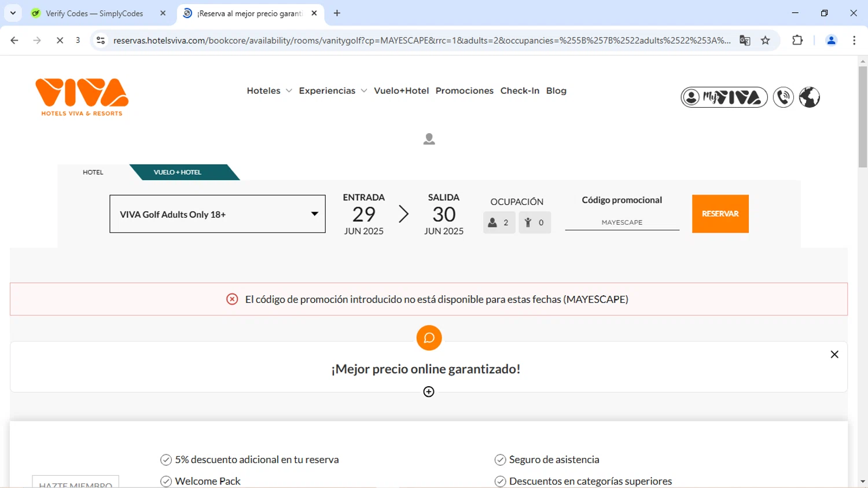Image resolution: width=868 pixels, height=488 pixels.
Task: Go back to previous page
Action: (14, 41)
